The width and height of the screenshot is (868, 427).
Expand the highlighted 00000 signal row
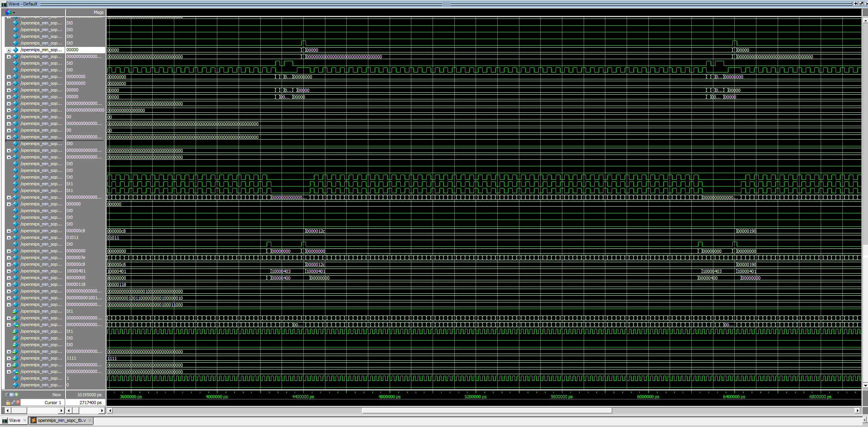[9, 50]
